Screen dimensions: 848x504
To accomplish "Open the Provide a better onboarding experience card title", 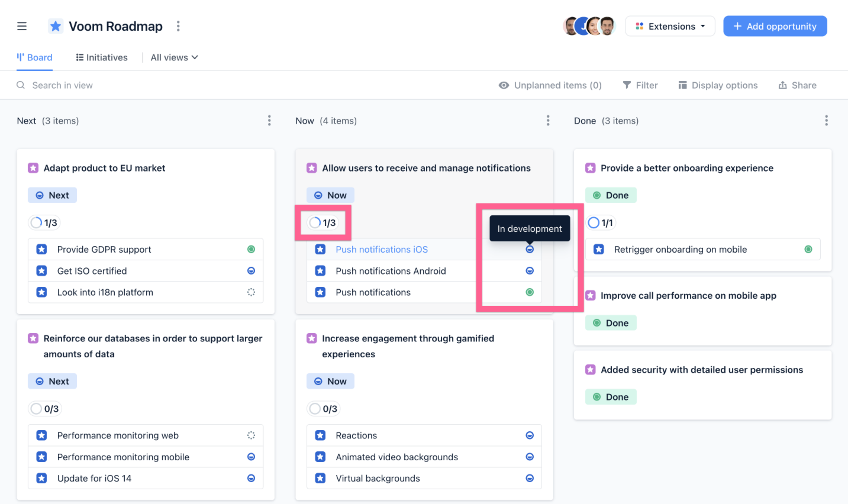I will pyautogui.click(x=687, y=168).
